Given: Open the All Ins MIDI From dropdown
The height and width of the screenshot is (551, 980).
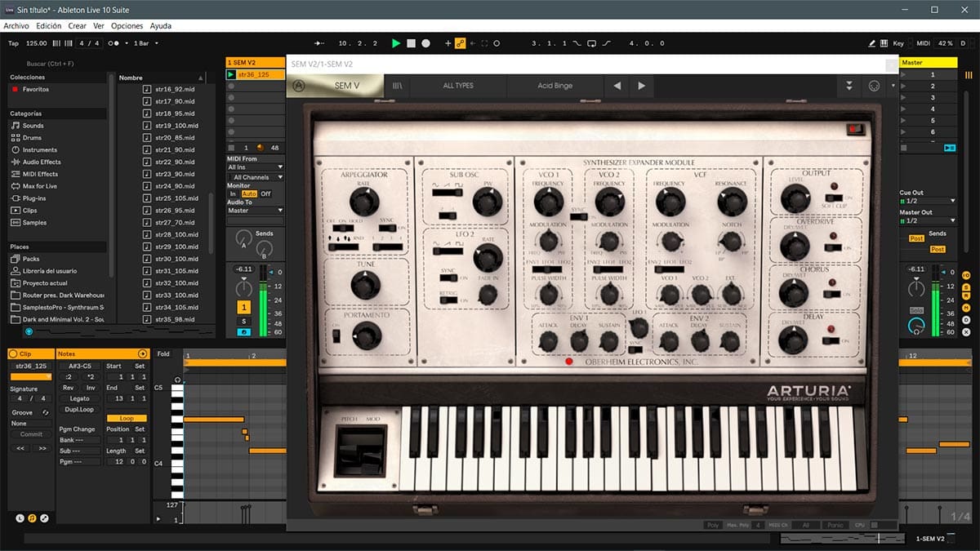Looking at the screenshot, I should pos(256,167).
